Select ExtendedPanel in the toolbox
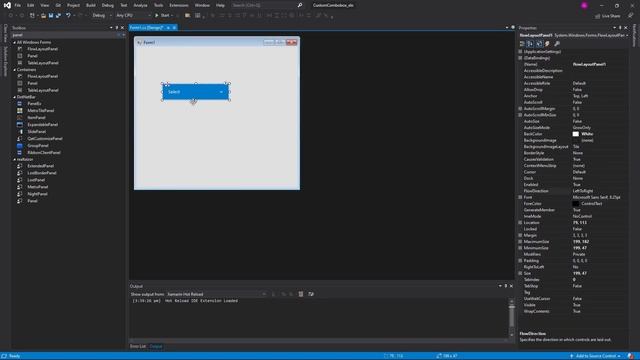 pos(40,166)
